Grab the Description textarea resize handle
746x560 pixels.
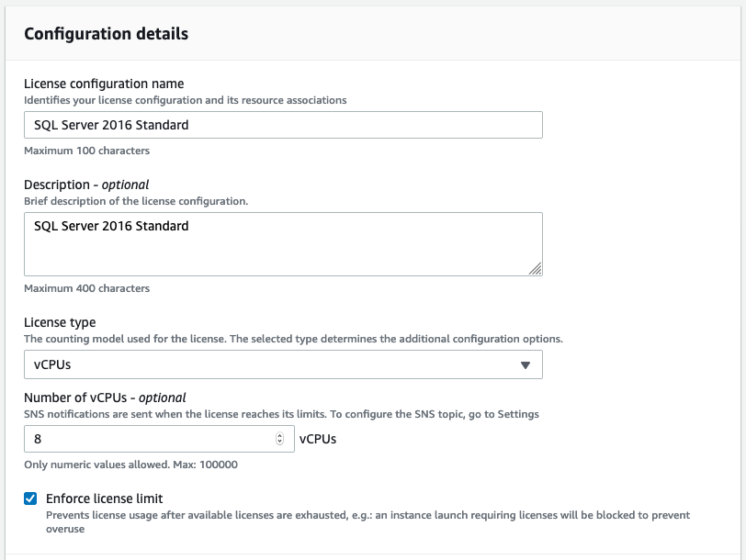tap(536, 269)
